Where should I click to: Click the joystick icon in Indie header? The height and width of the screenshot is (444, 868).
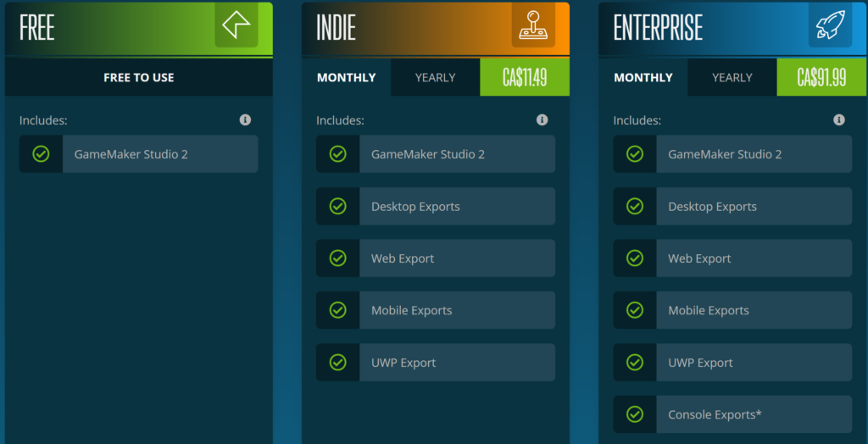click(533, 26)
